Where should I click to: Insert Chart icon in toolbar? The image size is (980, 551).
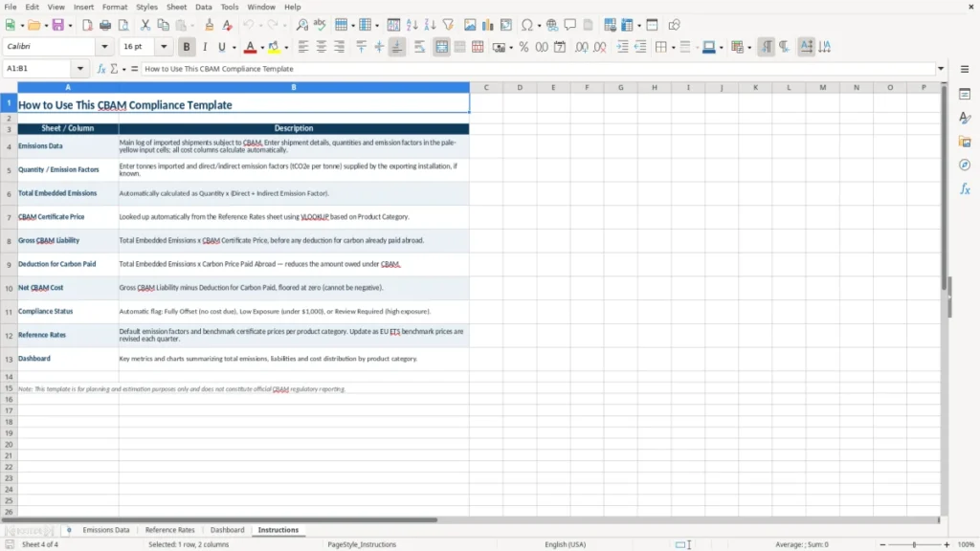(x=487, y=25)
